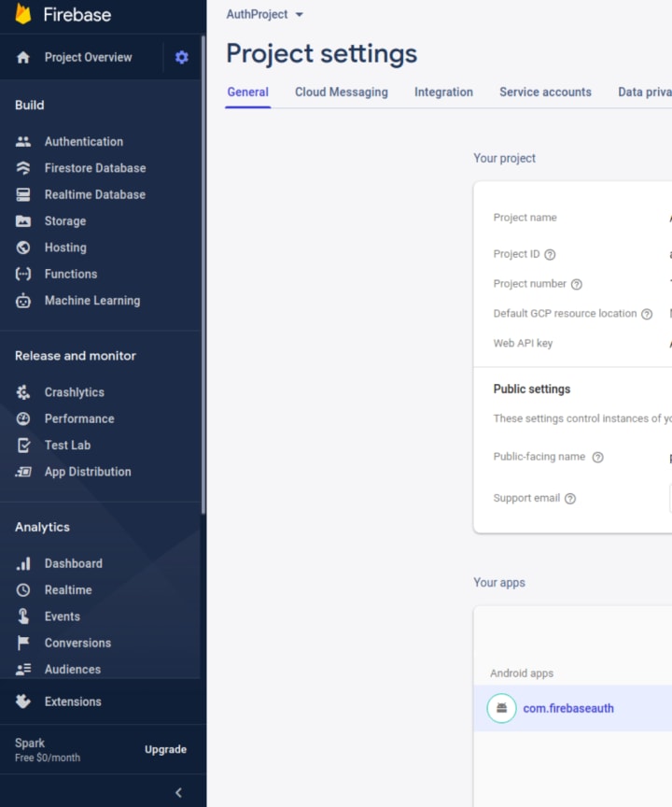672x807 pixels.
Task: Go to Project Overview in sidebar
Action: coord(88,57)
